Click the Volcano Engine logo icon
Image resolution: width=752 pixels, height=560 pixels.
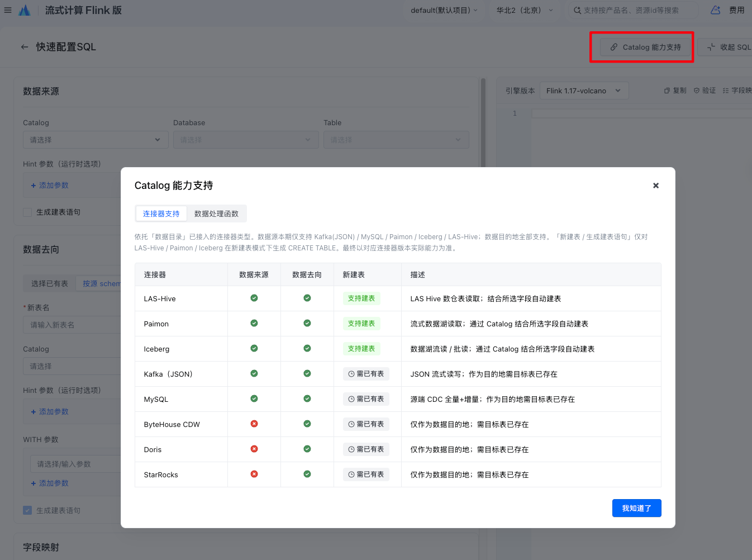tap(25, 10)
